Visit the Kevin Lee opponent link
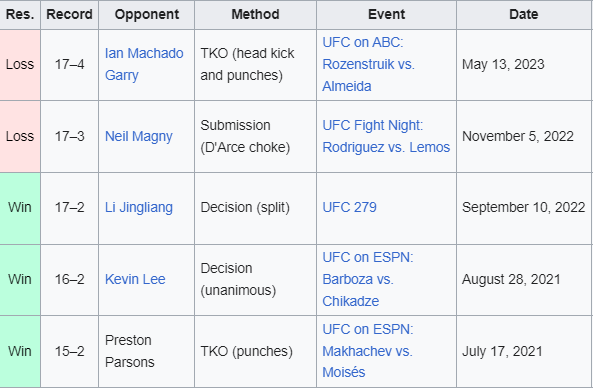Viewport: 593px width, 388px height. [135, 279]
